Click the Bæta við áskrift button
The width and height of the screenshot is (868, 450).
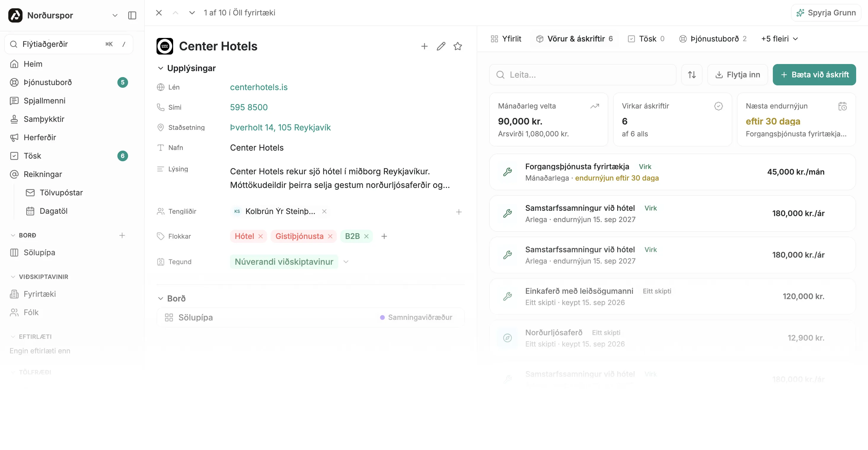point(814,75)
